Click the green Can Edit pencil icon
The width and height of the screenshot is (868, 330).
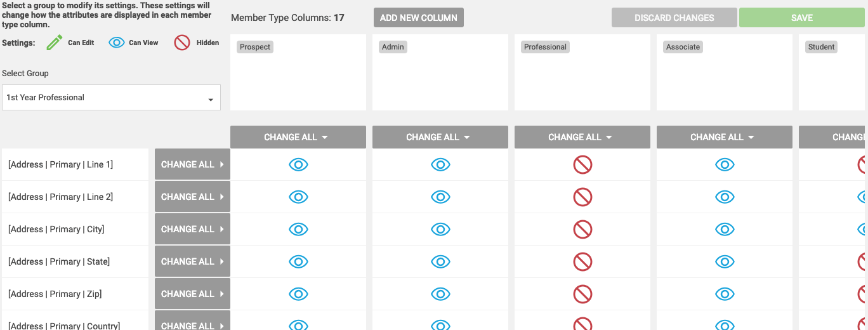(x=55, y=43)
